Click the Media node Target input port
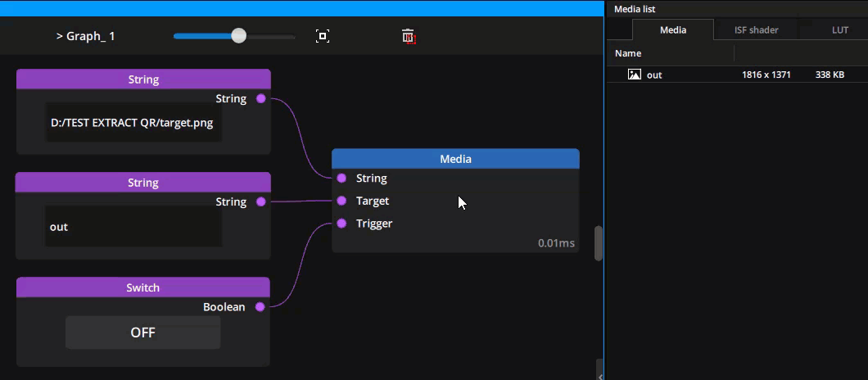Image resolution: width=868 pixels, height=380 pixels. (341, 201)
